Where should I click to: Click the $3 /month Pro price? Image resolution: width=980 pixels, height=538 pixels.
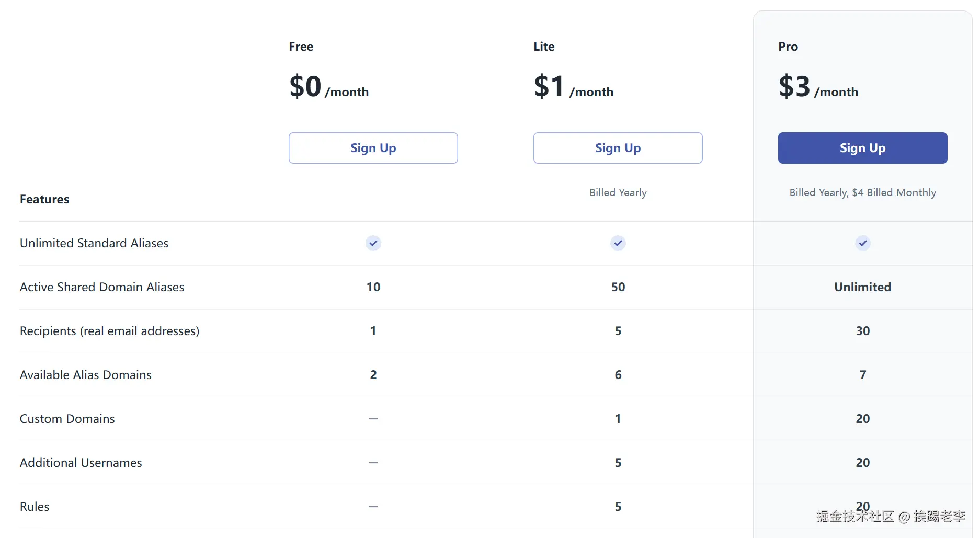818,87
